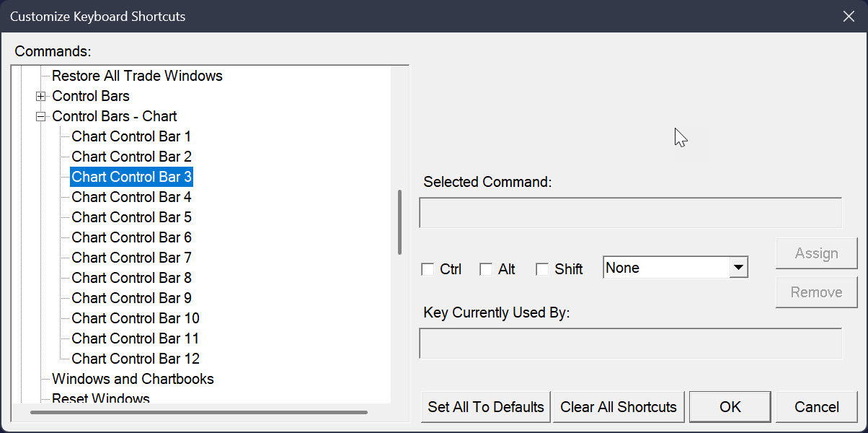868x433 pixels.
Task: Tick the Alt modifier checkbox
Action: pyautogui.click(x=487, y=269)
